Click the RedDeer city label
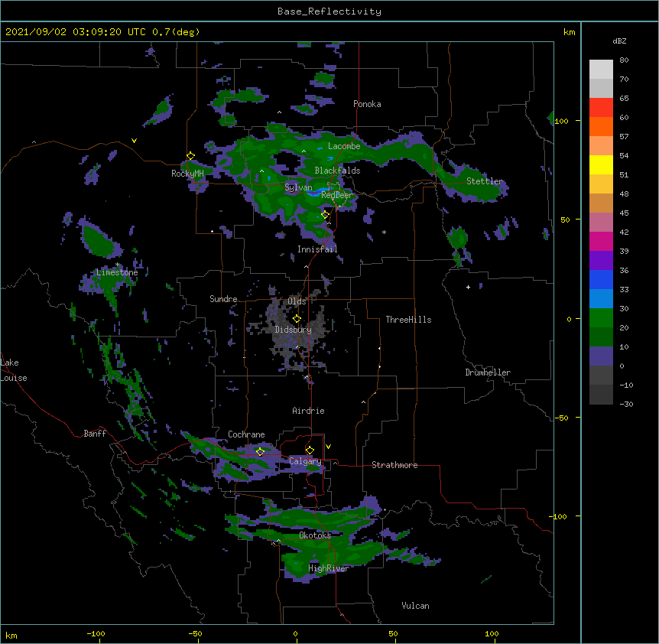The width and height of the screenshot is (659, 644). click(336, 195)
